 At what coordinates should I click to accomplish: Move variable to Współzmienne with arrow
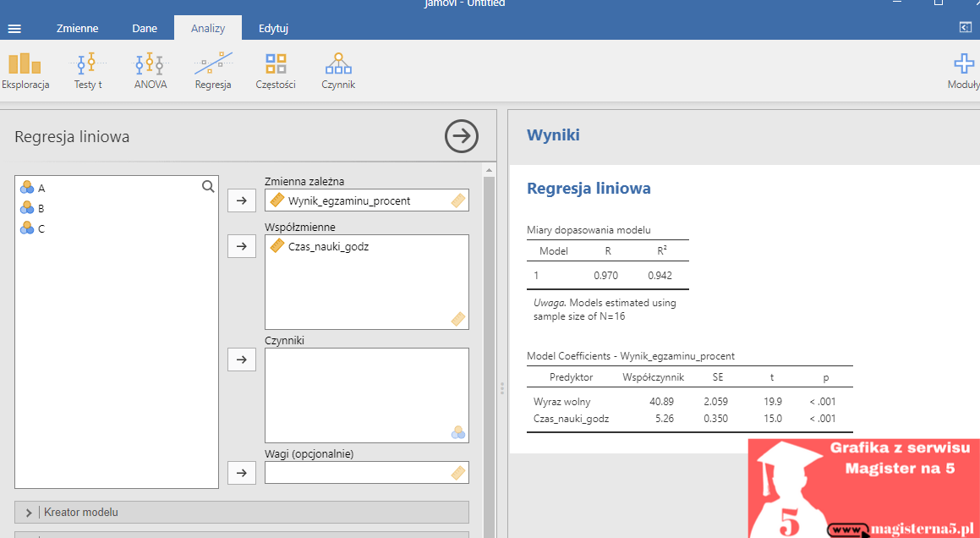[x=242, y=246]
